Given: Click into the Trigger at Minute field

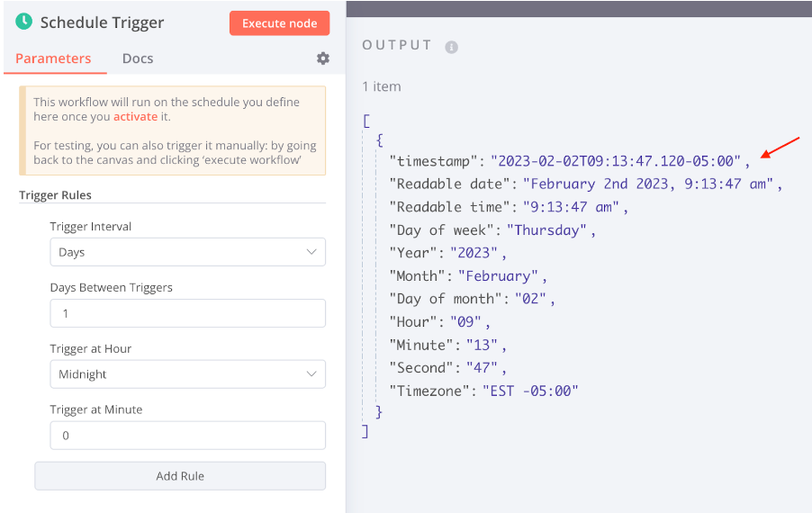Looking at the screenshot, I should pyautogui.click(x=187, y=436).
